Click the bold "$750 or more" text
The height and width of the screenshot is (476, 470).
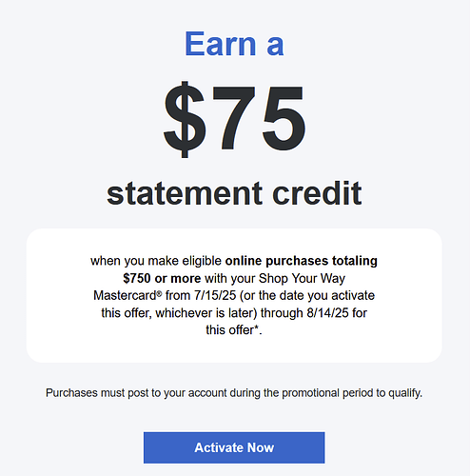[x=162, y=278]
